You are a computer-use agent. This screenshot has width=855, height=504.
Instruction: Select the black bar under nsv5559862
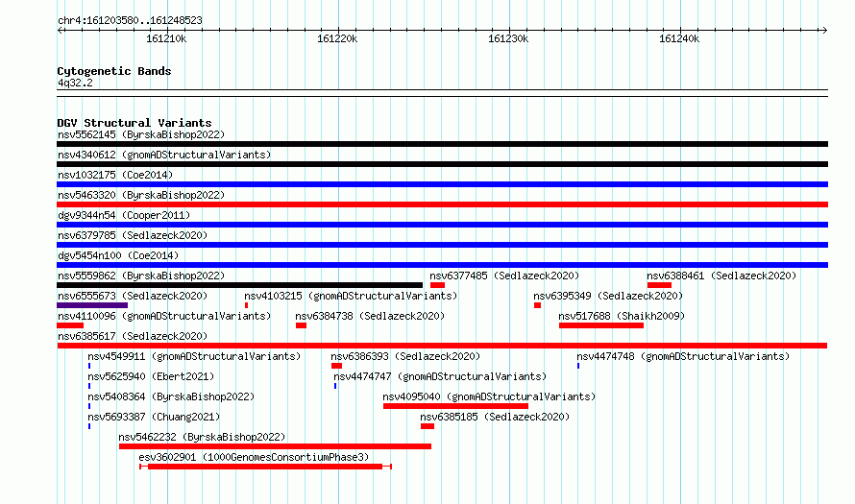pos(239,285)
